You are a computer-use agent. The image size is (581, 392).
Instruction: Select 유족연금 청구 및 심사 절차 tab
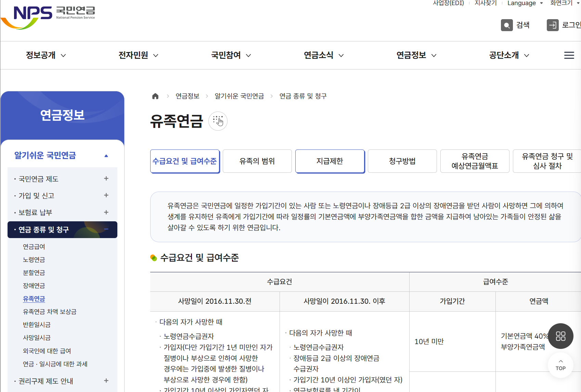tap(547, 161)
